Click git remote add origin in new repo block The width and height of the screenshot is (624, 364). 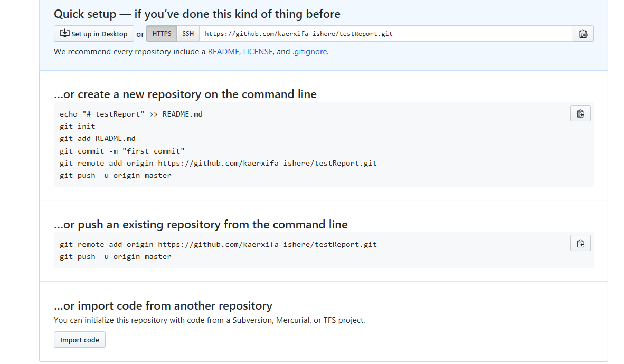218,163
